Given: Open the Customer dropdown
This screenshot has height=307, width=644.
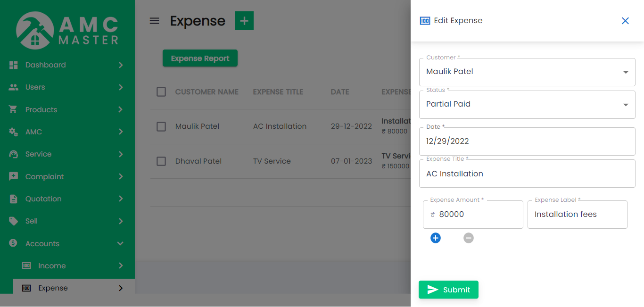Looking at the screenshot, I should [x=527, y=72].
